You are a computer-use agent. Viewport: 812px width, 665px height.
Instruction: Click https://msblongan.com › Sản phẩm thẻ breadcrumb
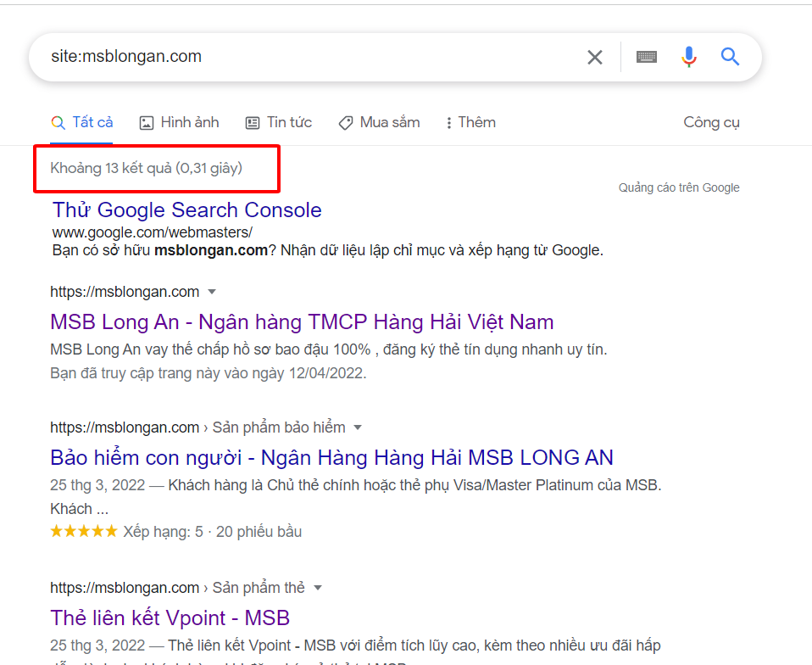point(178,588)
